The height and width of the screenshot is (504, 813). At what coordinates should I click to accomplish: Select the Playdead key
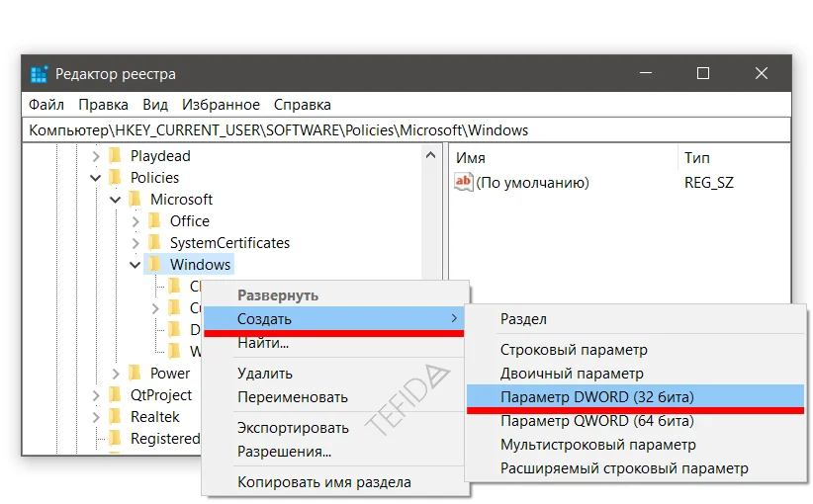160,156
